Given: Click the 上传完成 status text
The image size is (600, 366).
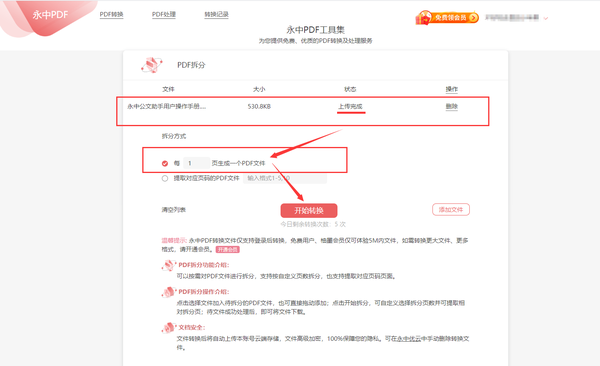Looking at the screenshot, I should (350, 106).
